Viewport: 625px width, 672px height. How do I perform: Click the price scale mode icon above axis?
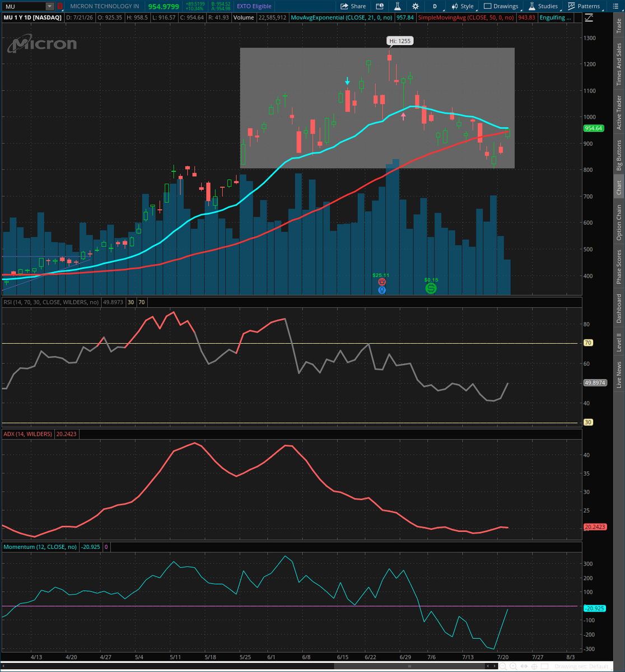pyautogui.click(x=587, y=17)
